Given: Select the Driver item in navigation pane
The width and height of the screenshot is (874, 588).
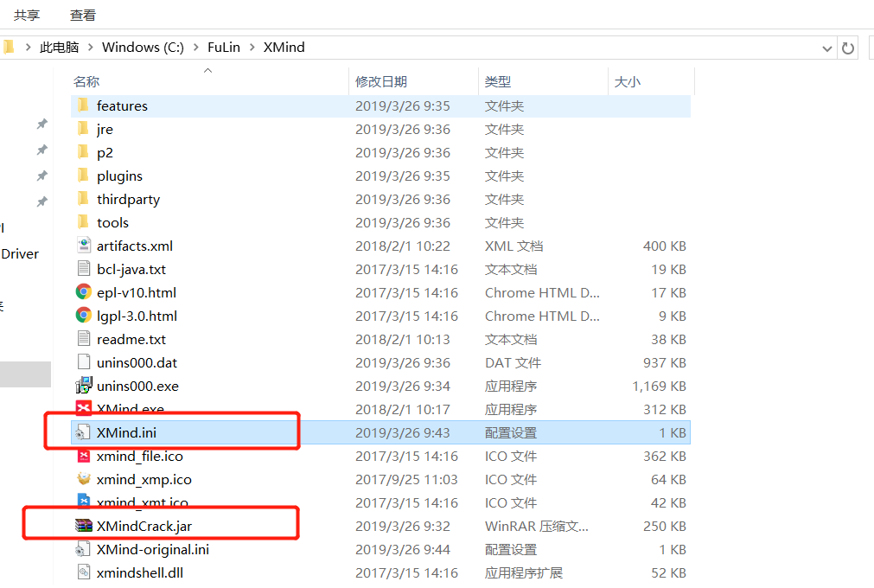Looking at the screenshot, I should coord(20,254).
